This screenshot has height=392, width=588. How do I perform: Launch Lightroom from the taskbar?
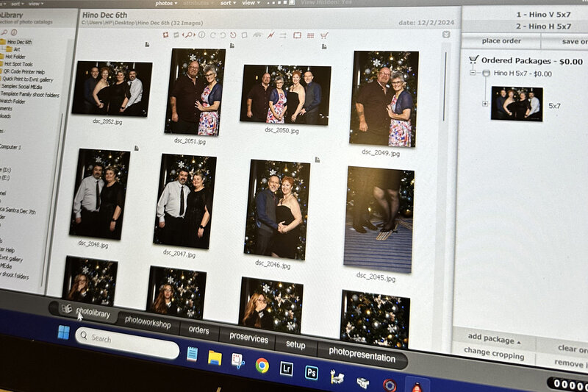[287, 368]
